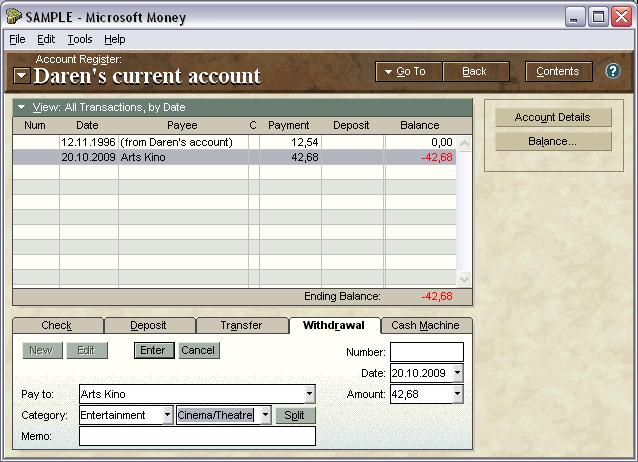638x462 pixels.
Task: Select the 12.11.1996 transaction date cell
Action: (88, 142)
